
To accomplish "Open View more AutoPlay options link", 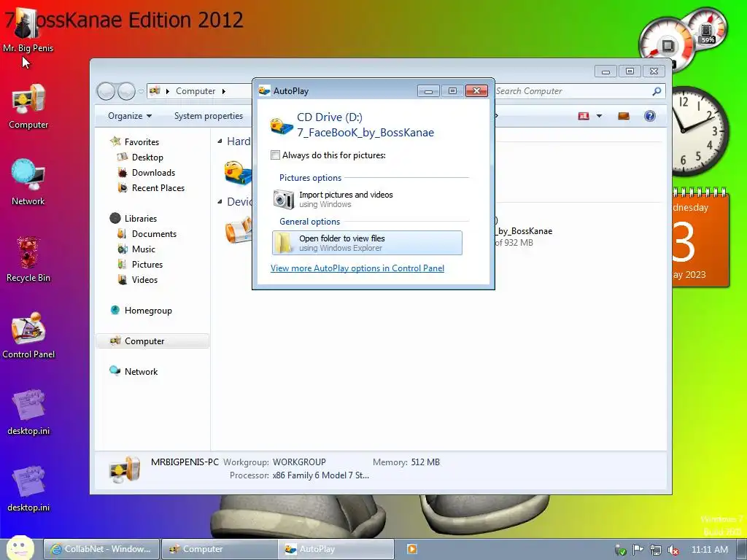I will pos(357,268).
